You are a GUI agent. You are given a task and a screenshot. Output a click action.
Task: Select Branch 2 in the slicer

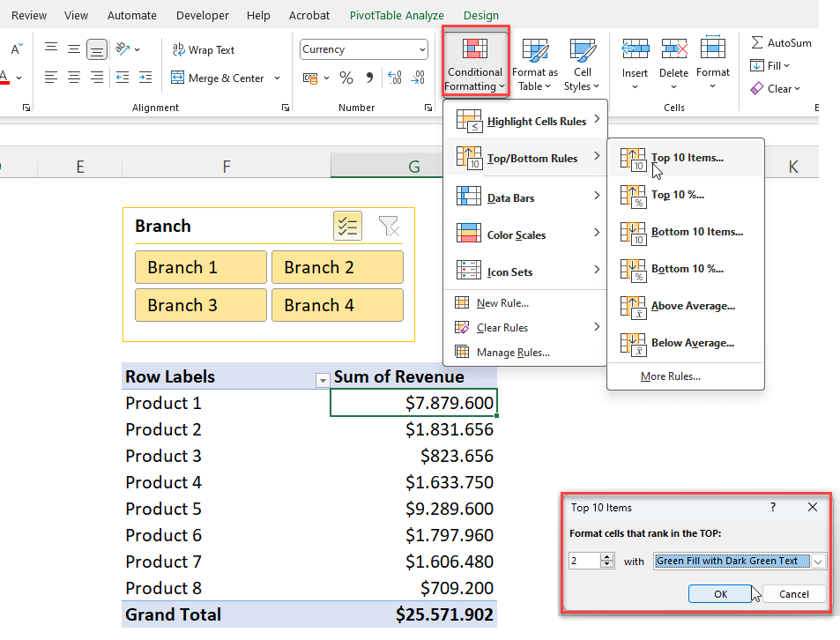pos(338,266)
